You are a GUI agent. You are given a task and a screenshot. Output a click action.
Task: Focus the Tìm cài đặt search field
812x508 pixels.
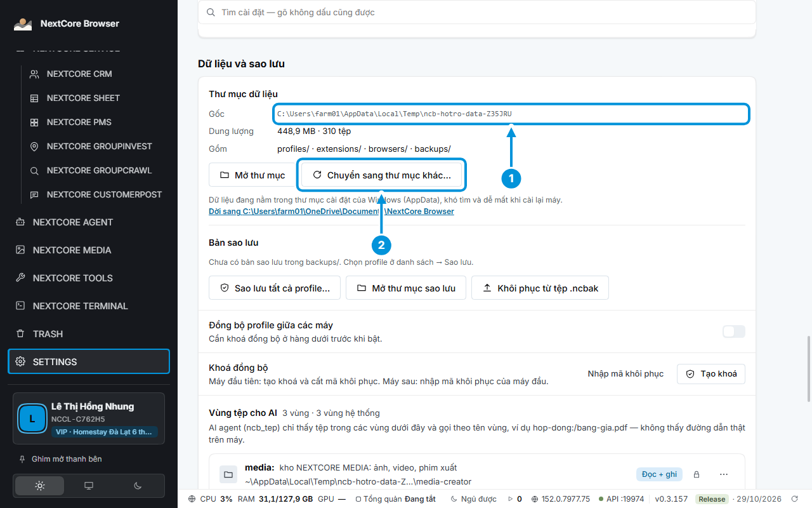(x=477, y=13)
